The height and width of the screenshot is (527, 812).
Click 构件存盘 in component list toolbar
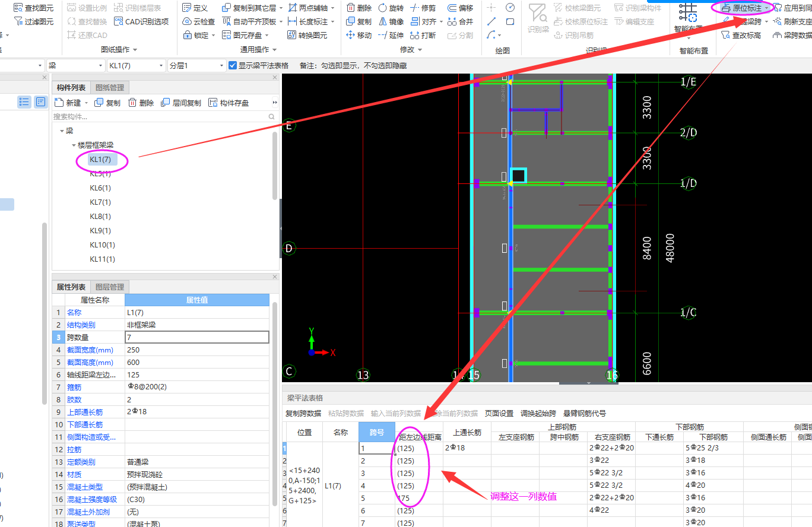click(229, 103)
